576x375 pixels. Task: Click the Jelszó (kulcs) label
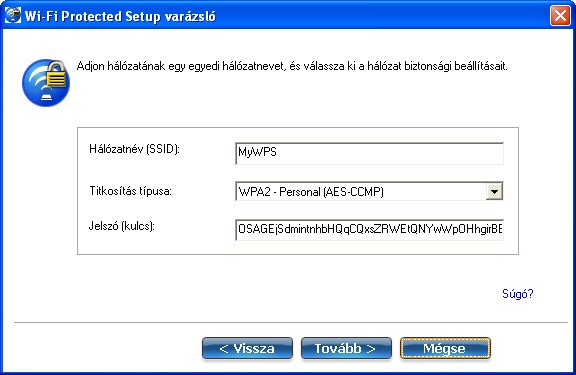click(x=122, y=226)
